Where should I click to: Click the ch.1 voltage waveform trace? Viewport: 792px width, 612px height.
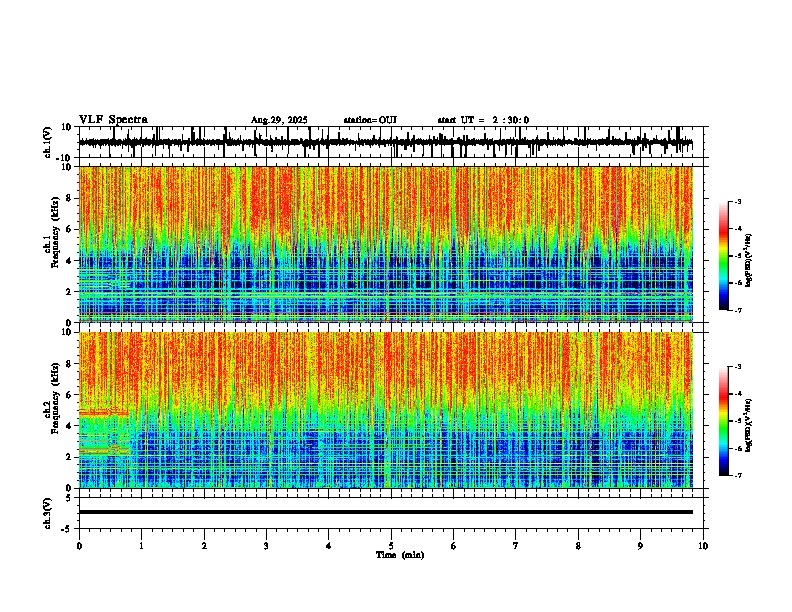click(385, 142)
